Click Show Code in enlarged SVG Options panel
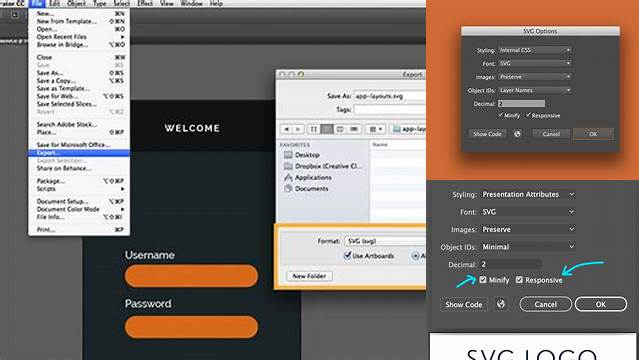The image size is (639, 360). point(464,305)
